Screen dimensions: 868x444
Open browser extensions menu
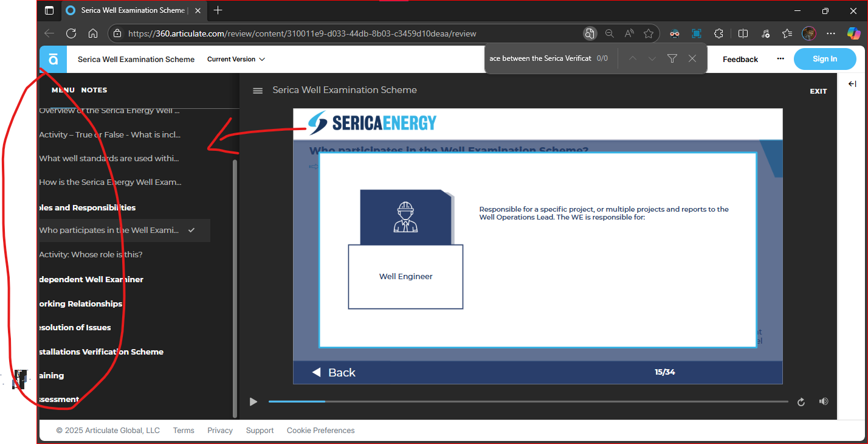click(719, 33)
